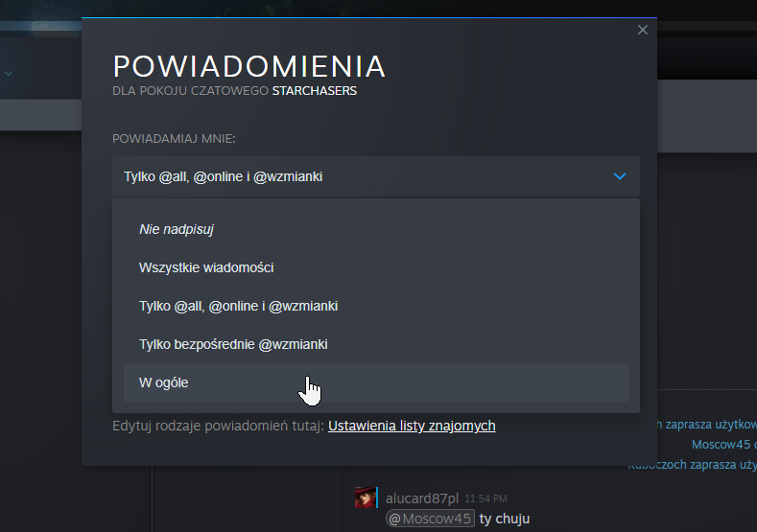Image resolution: width=757 pixels, height=532 pixels.
Task: Pick 'Tylko @all, @online i @wzmianki' list entry
Action: (x=238, y=306)
